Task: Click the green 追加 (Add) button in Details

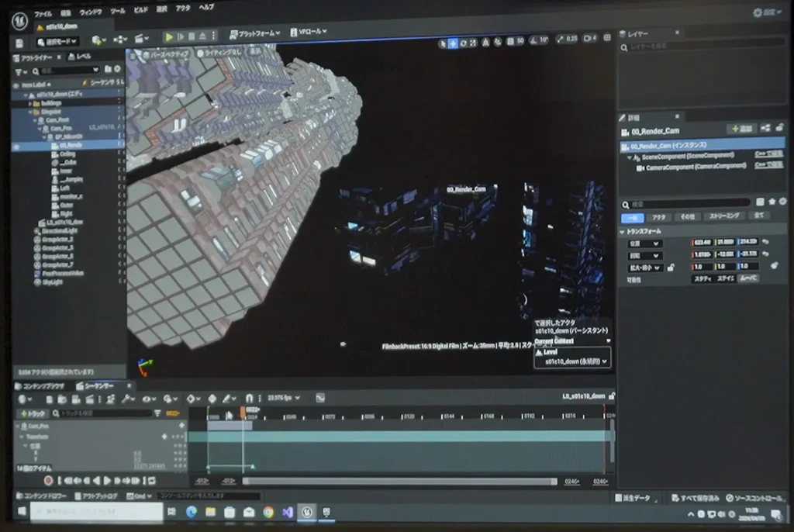Action: click(742, 129)
